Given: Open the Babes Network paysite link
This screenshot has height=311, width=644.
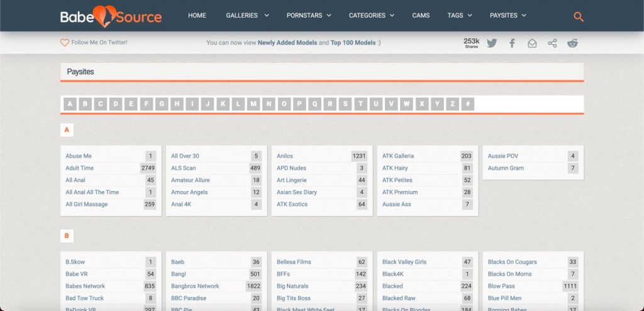Looking at the screenshot, I should [x=86, y=286].
